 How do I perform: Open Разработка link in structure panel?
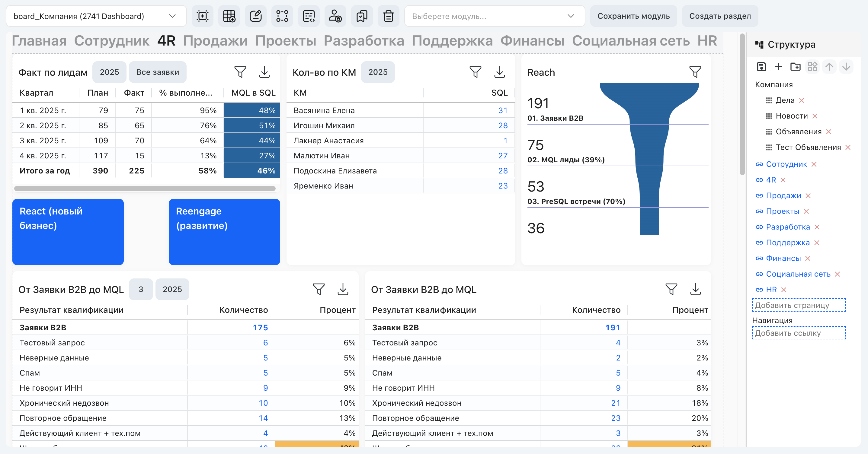coord(788,227)
